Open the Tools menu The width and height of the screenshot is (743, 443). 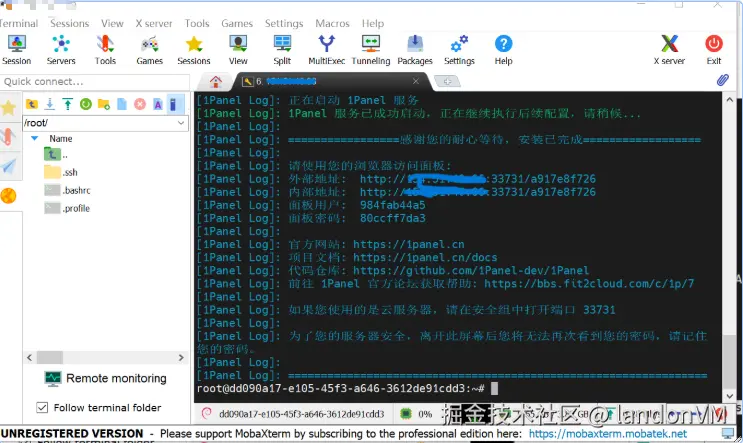197,23
